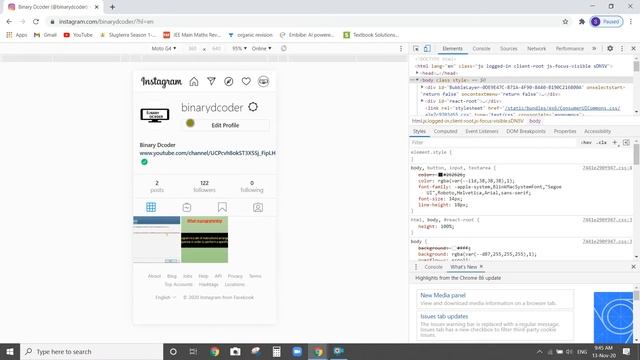Show more DevTools tabs chevron
This screenshot has width=640, height=360.
pyautogui.click(x=594, y=49)
